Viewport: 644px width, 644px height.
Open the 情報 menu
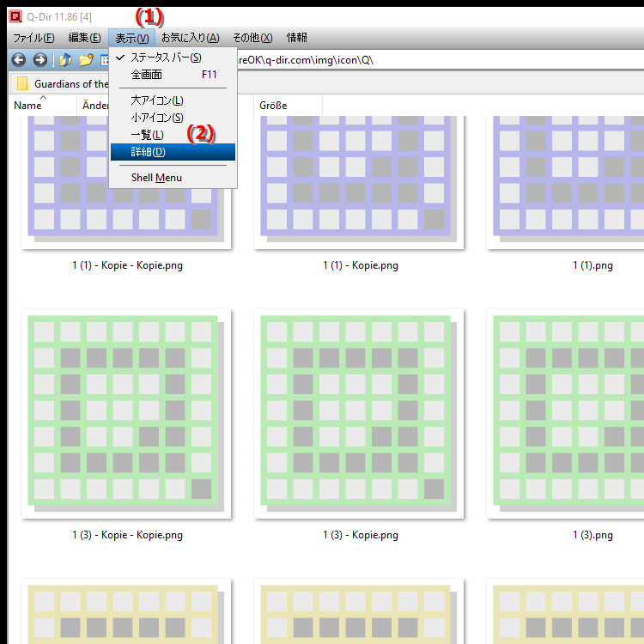click(x=296, y=38)
